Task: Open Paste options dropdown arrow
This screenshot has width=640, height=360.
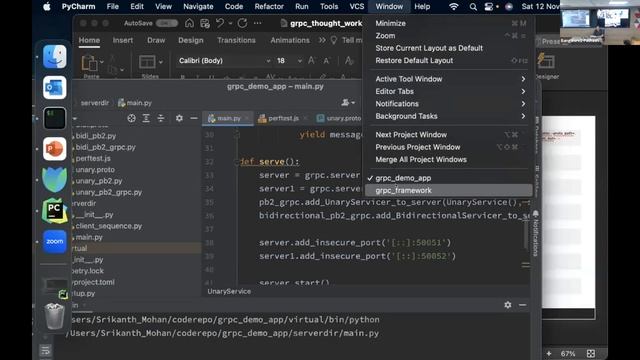Action: point(102,62)
